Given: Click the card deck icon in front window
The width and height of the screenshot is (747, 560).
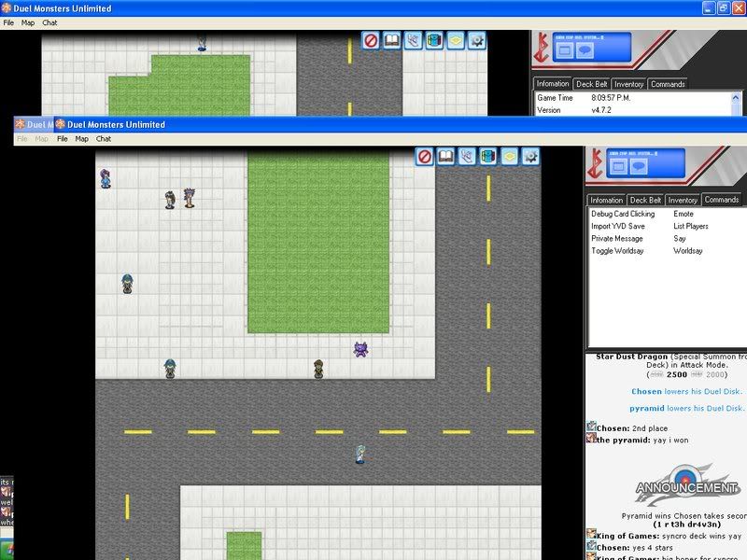Looking at the screenshot, I should (x=487, y=157).
